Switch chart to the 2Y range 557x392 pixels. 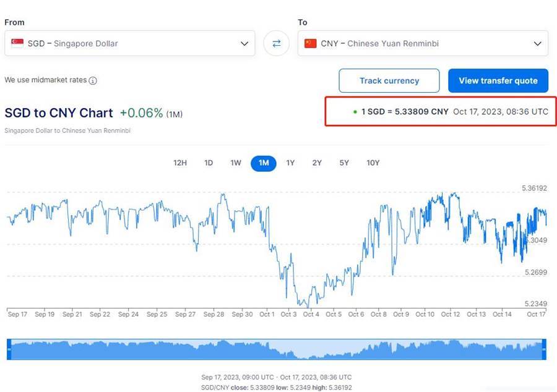(x=317, y=163)
